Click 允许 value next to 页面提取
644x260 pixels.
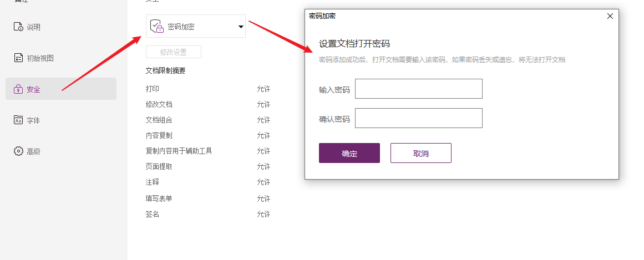pyautogui.click(x=263, y=166)
